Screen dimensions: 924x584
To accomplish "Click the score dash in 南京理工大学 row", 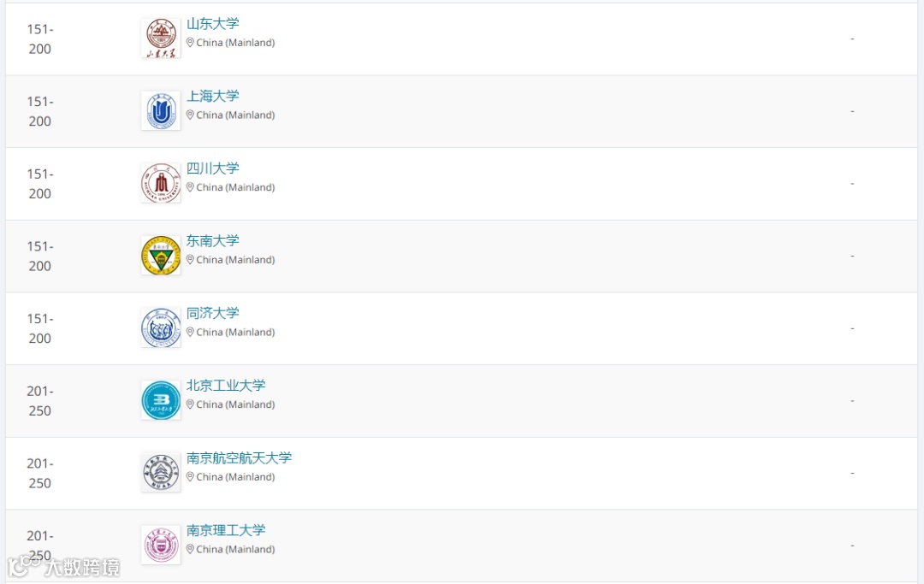I will pos(852,546).
